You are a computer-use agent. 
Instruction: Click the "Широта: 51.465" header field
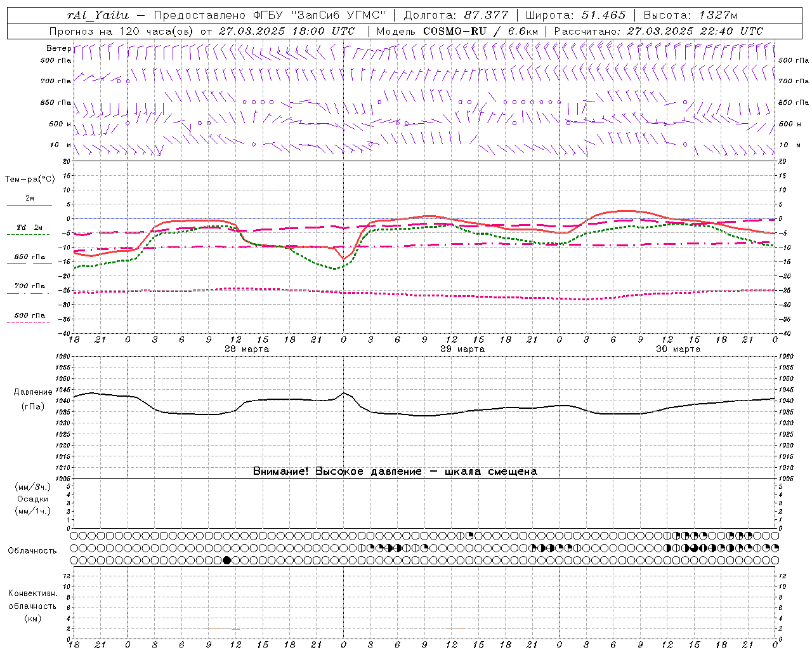tap(575, 15)
